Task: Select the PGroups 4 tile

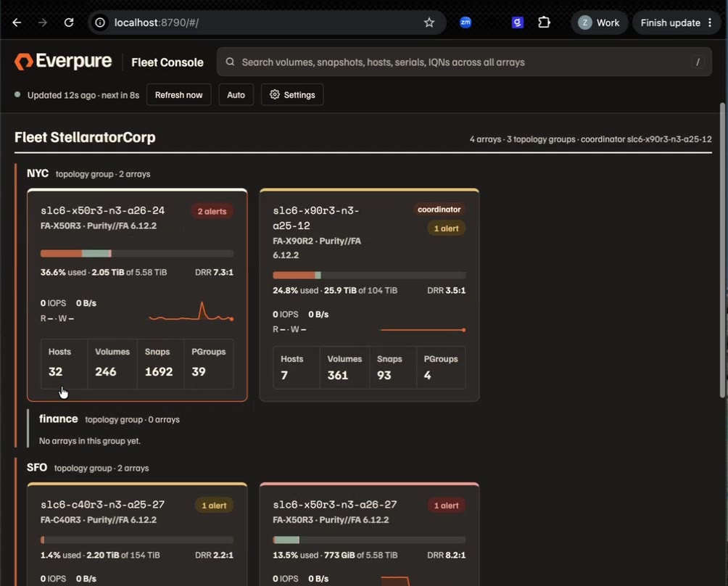Action: pos(441,368)
